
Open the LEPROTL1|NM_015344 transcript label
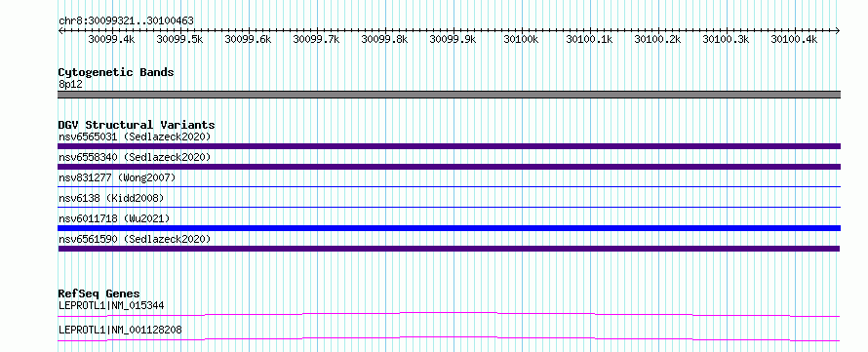click(111, 305)
